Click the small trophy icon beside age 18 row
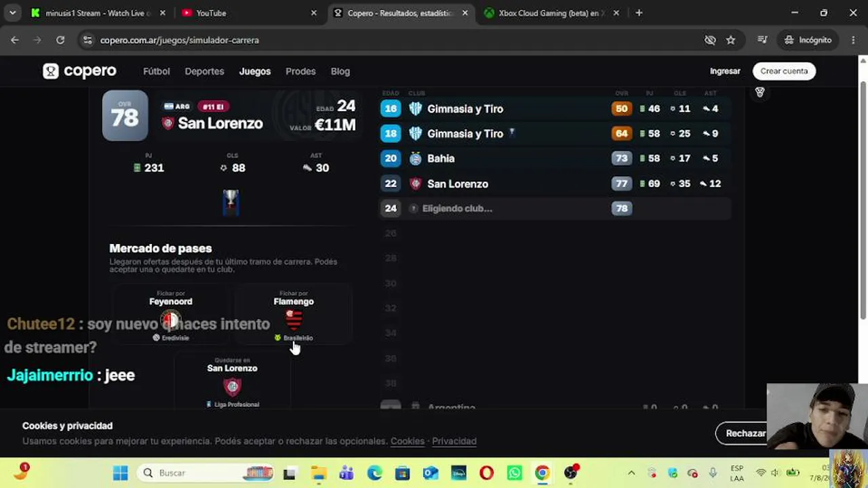This screenshot has width=868, height=488. click(512, 133)
